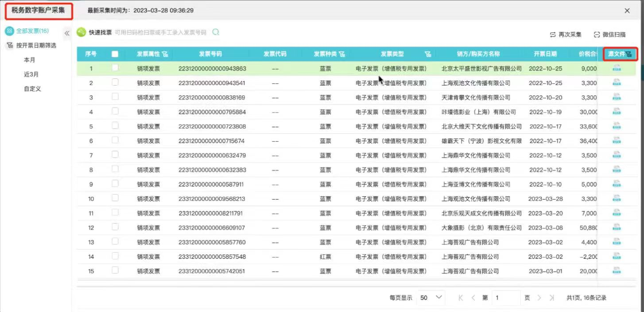Click 北京太平盛世影视广告有限公司 cell

pyautogui.click(x=482, y=69)
